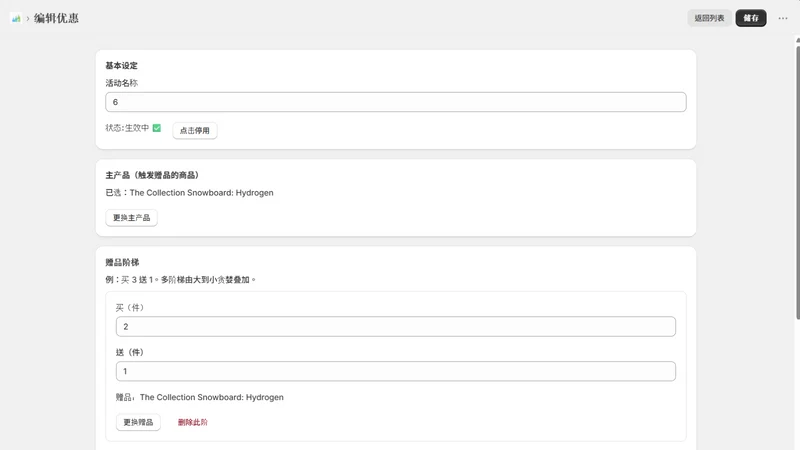Click 已选：The Collection Snowboard: Hydrogen text
Image resolution: width=800 pixels, height=450 pixels.
189,193
